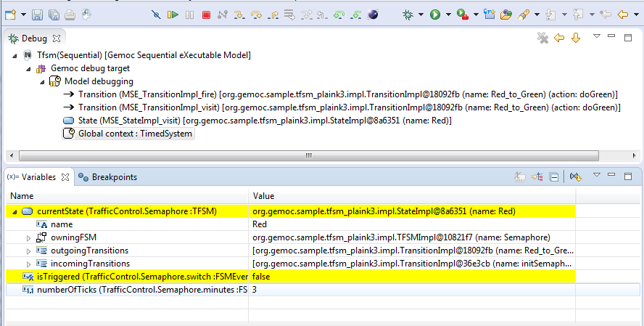Select the Variables tab

coord(33,176)
